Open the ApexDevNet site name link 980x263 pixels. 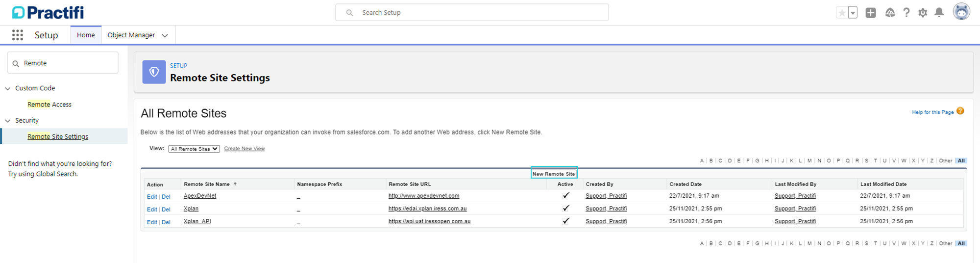pos(200,196)
